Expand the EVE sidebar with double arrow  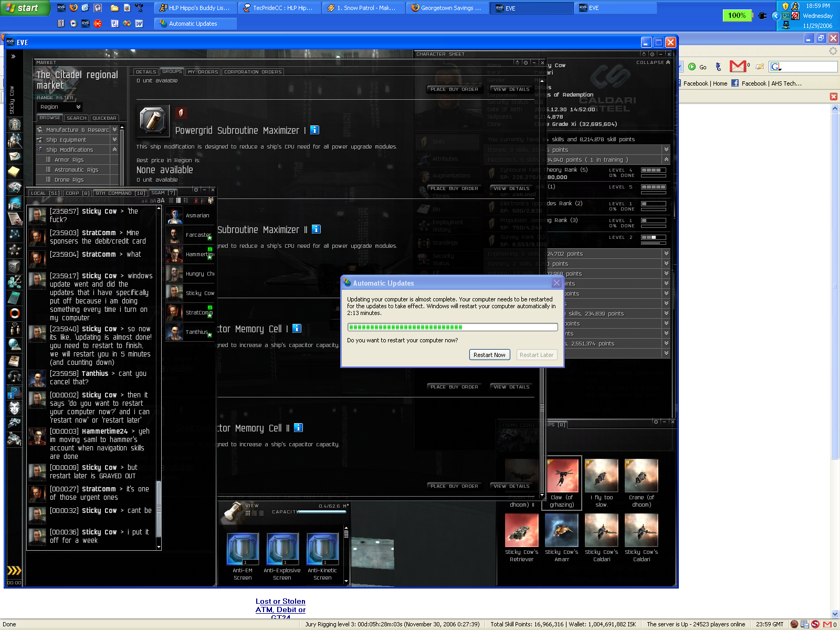[x=13, y=56]
